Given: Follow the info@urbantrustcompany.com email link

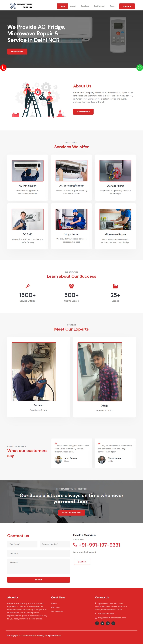Looking at the screenshot, I should [112, 618].
